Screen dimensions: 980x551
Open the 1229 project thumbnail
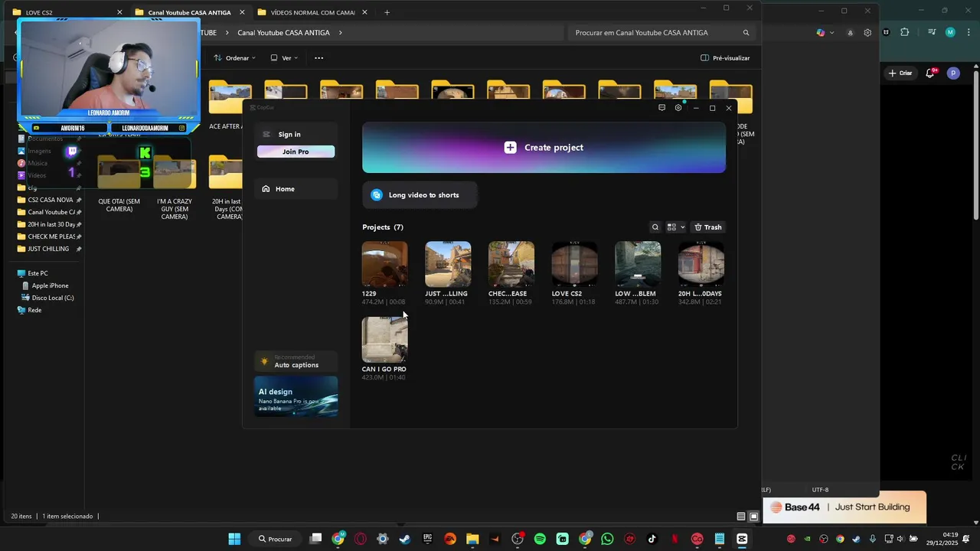click(384, 264)
